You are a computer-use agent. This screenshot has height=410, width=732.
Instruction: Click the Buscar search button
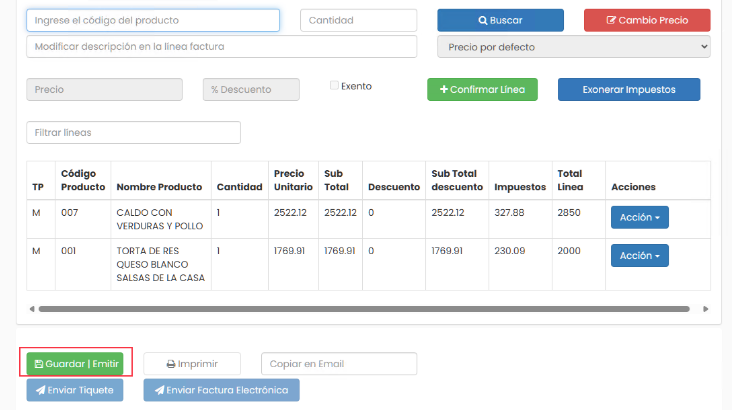(x=500, y=20)
